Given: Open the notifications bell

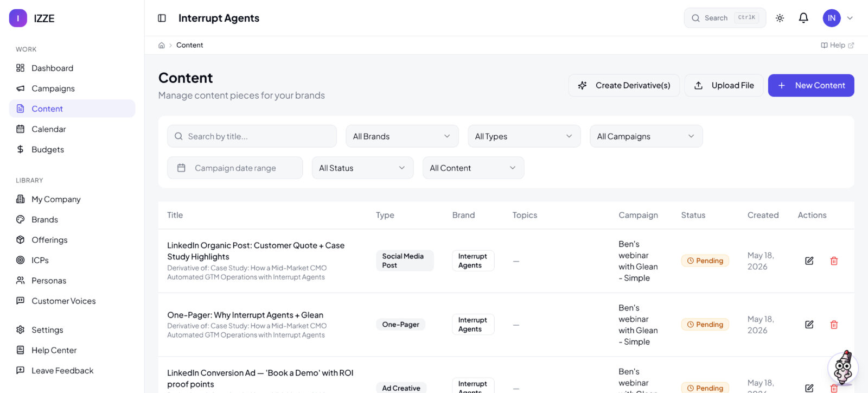Looking at the screenshot, I should 803,18.
